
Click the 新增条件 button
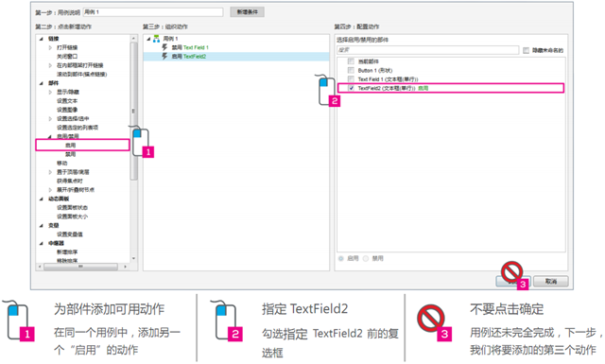tap(248, 12)
